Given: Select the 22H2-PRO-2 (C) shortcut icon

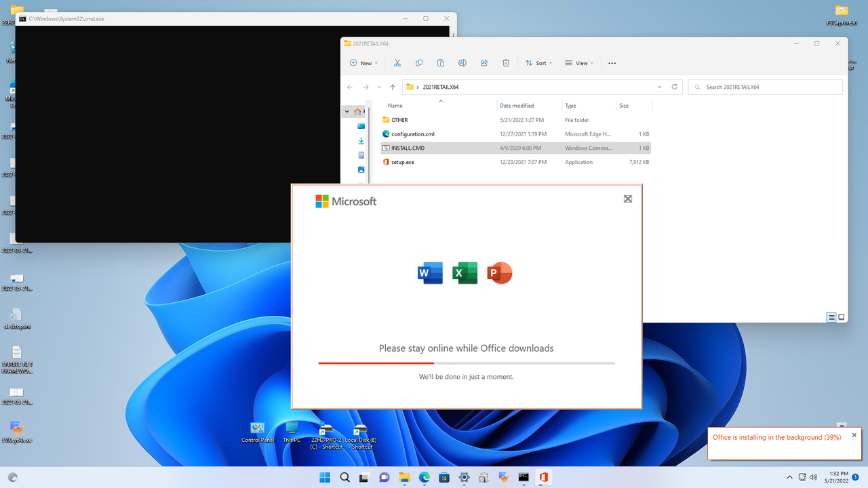Looking at the screenshot, I should (327, 436).
